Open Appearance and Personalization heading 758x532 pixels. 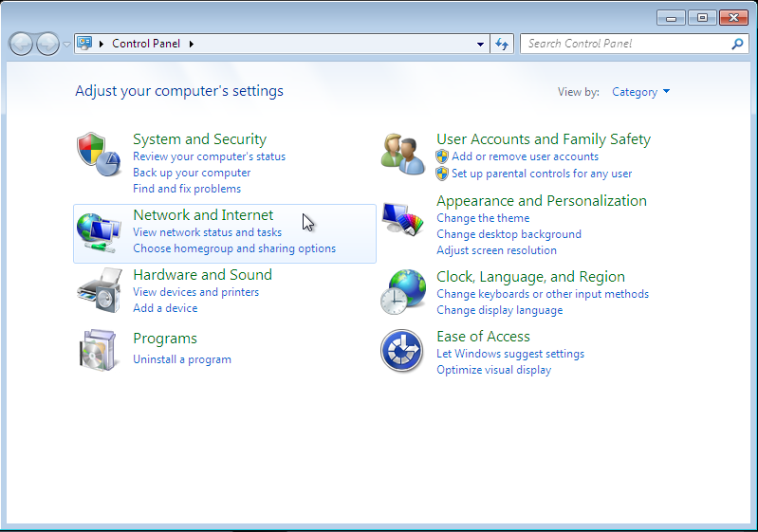542,201
